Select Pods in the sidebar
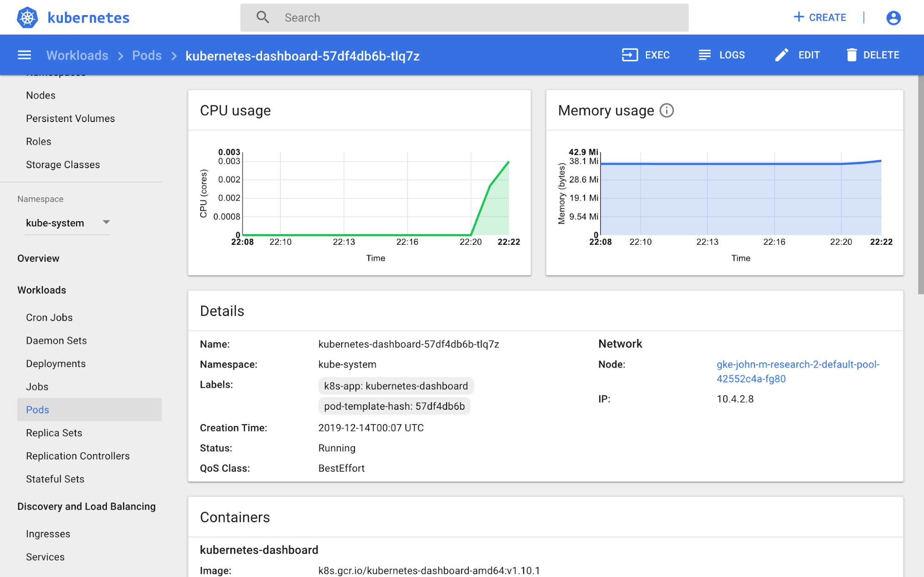Image resolution: width=924 pixels, height=577 pixels. coord(37,410)
